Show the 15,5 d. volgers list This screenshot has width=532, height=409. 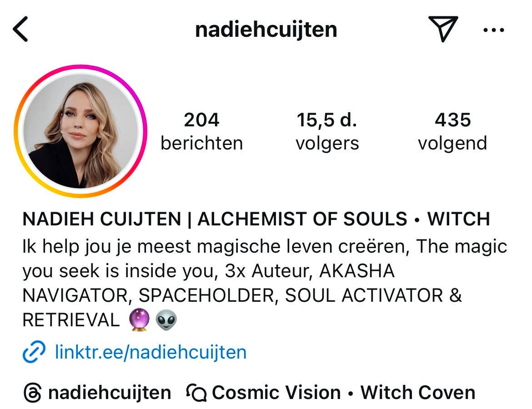[327, 131]
